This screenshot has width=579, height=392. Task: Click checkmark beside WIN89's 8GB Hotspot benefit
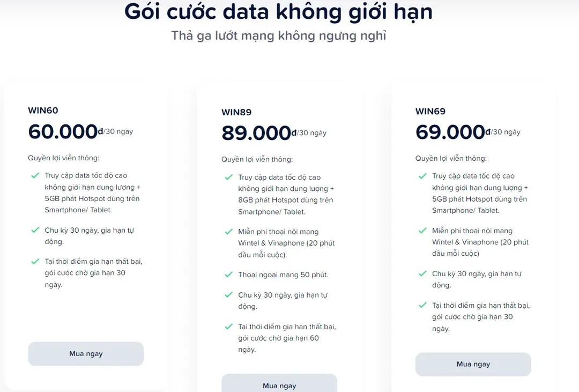(229, 177)
